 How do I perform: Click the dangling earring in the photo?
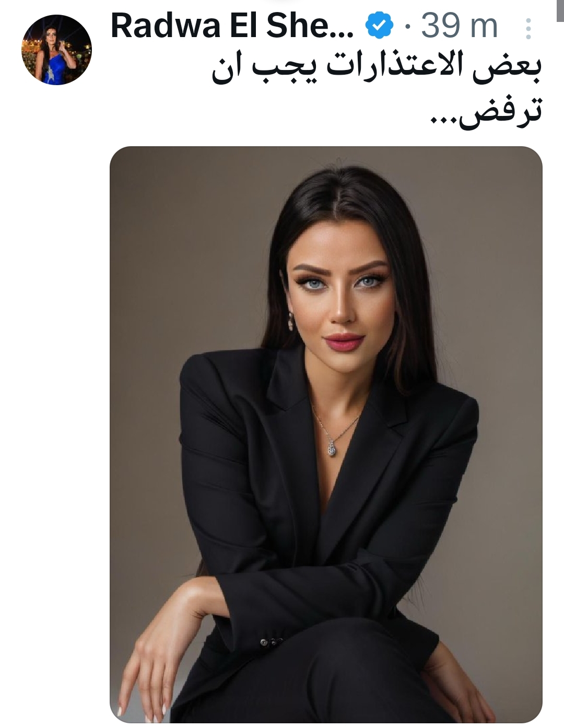(290, 321)
